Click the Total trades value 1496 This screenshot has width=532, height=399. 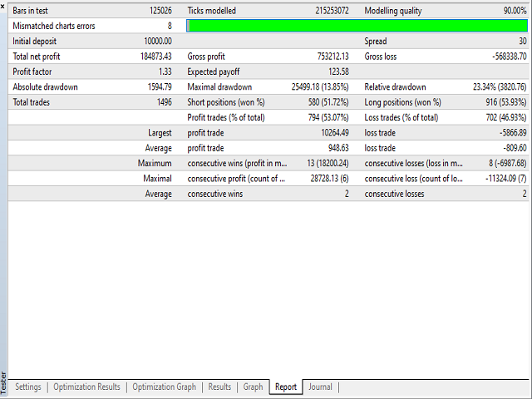[162, 102]
